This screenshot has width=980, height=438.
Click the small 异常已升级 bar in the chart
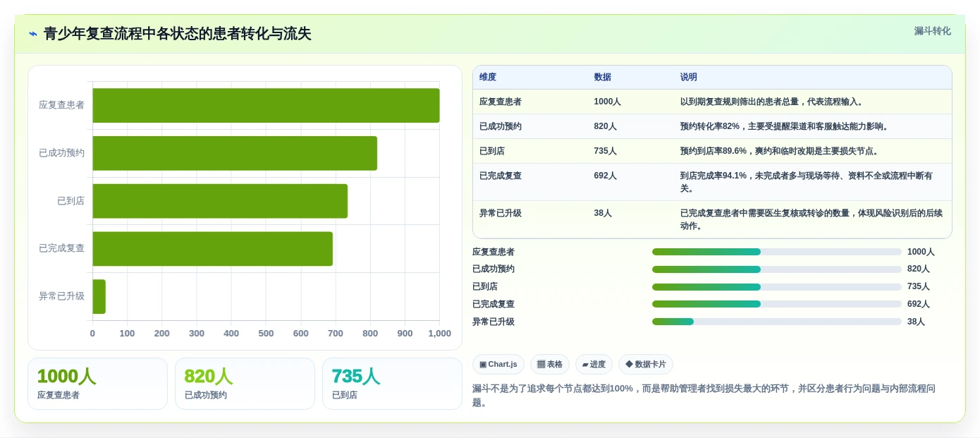pos(99,297)
